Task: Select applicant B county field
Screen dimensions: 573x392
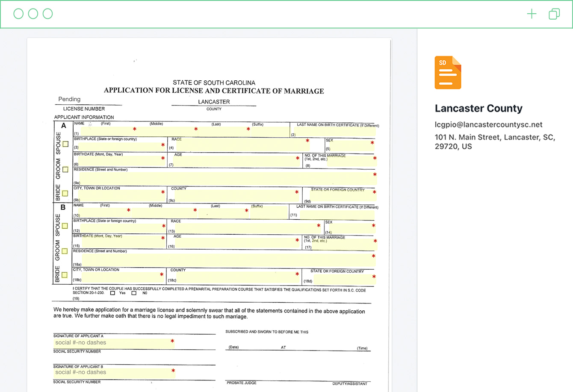Action: (x=235, y=278)
